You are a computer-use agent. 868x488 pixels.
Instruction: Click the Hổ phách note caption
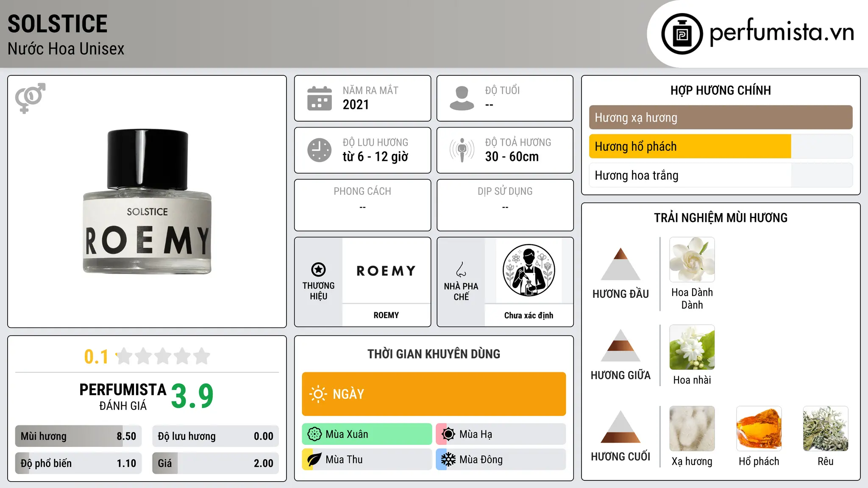[x=759, y=461]
